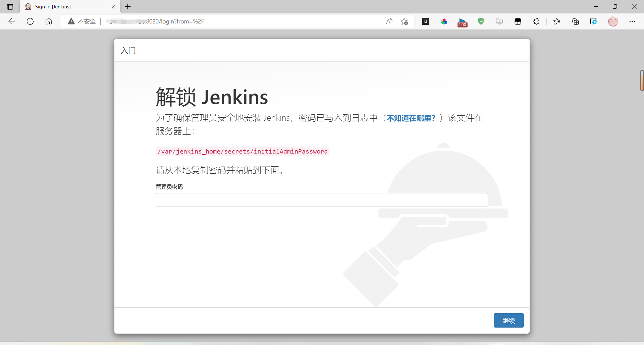Add this page to favorites
Image resolution: width=644 pixels, height=345 pixels.
click(x=405, y=21)
